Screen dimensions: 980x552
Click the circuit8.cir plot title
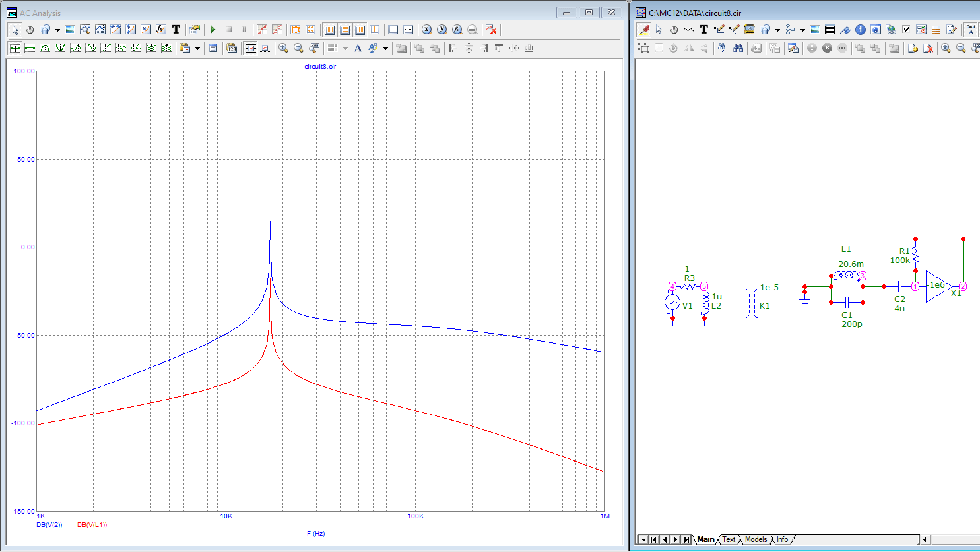pos(320,66)
